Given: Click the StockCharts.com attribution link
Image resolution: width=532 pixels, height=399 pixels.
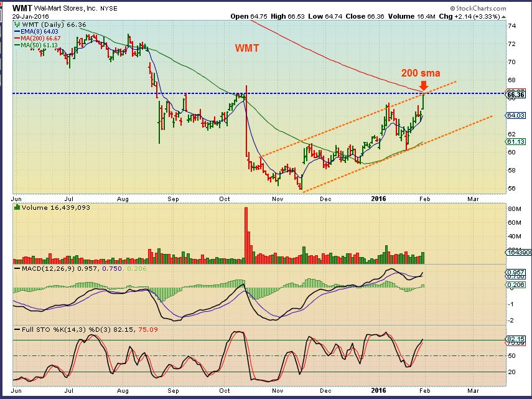Looking at the screenshot, I should (478, 8).
